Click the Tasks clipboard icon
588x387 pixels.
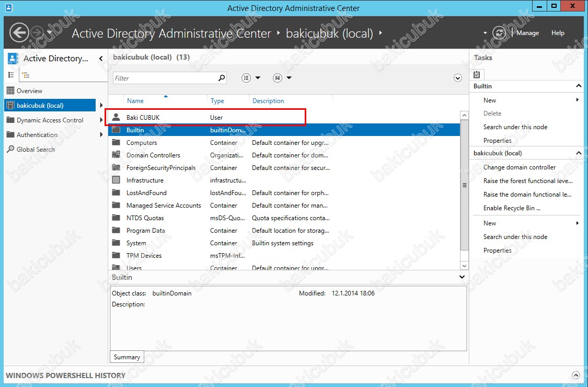[477, 74]
